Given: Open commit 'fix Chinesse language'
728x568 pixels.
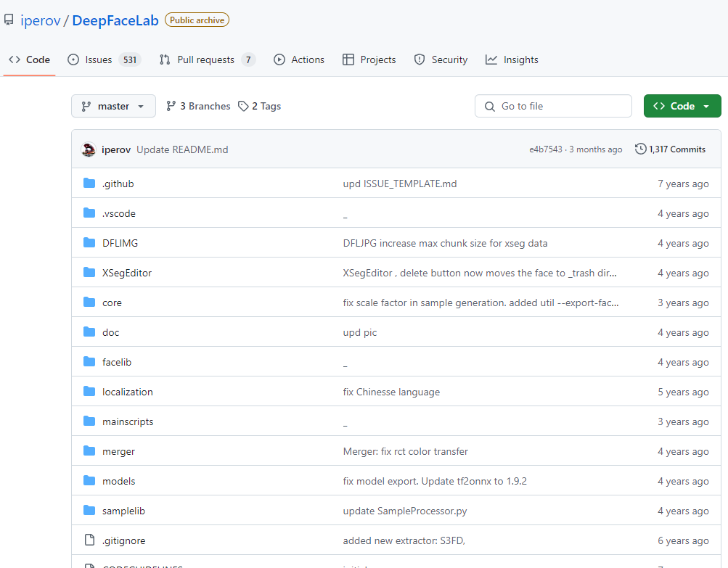Looking at the screenshot, I should tap(391, 392).
